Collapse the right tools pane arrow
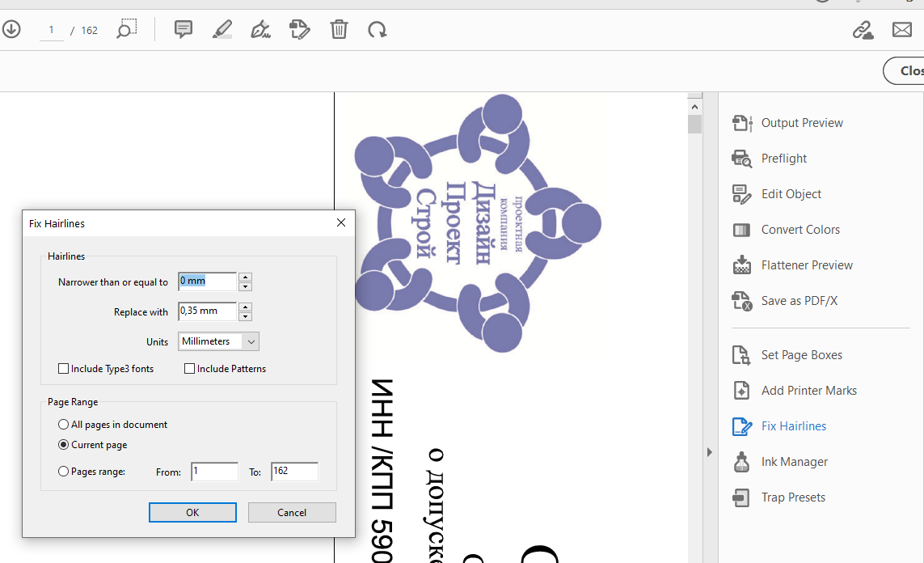 [x=710, y=452]
